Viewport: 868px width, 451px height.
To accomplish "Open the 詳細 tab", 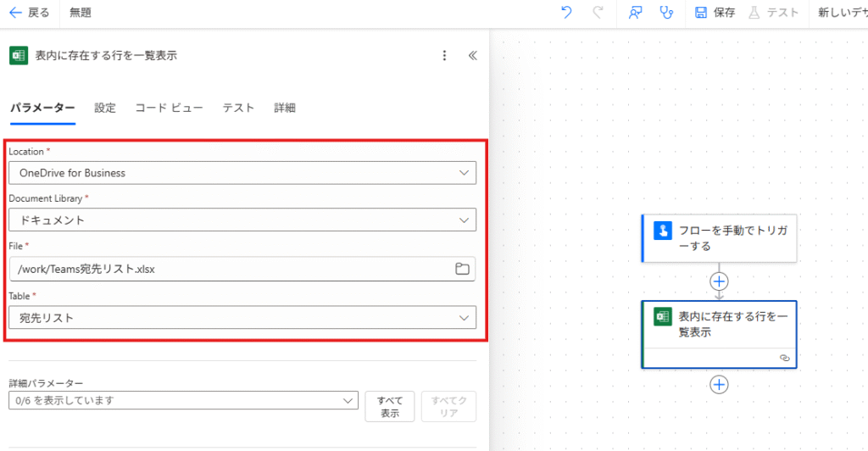I will coord(285,108).
